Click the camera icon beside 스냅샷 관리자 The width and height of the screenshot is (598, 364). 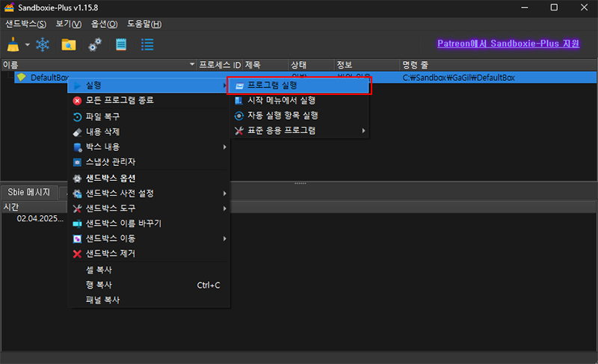78,162
